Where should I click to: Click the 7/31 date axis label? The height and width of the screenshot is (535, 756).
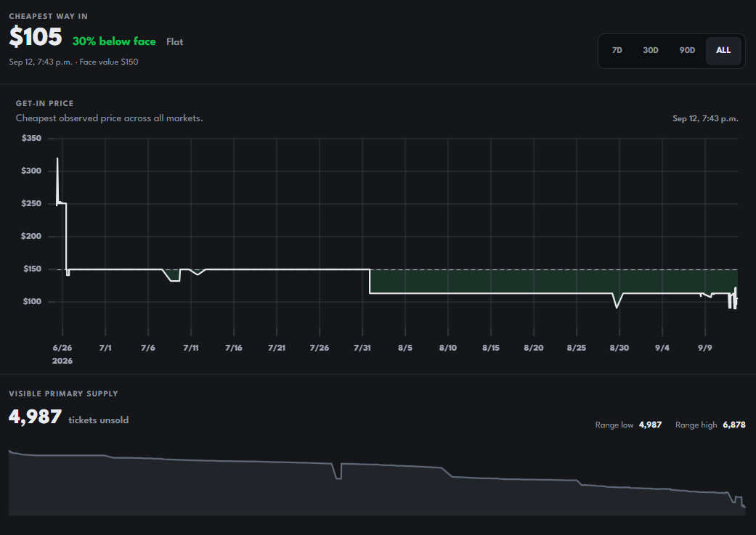click(362, 348)
